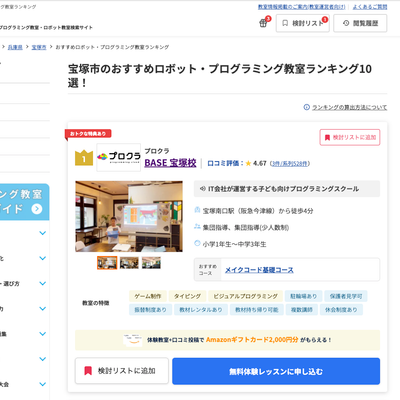Open the 閲覧履歴 history button
Image resolution: width=400 pixels, height=400 pixels.
[360, 23]
